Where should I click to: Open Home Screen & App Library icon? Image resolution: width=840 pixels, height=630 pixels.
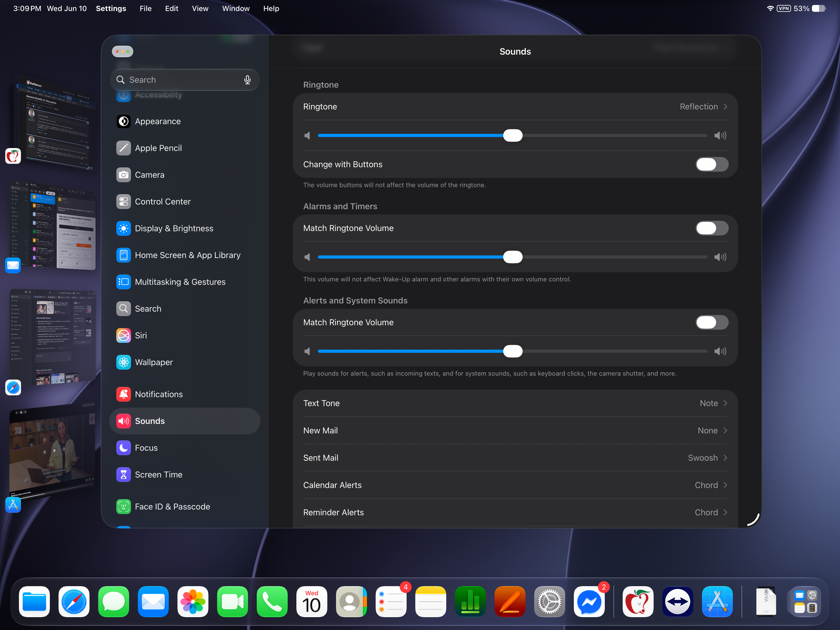123,255
